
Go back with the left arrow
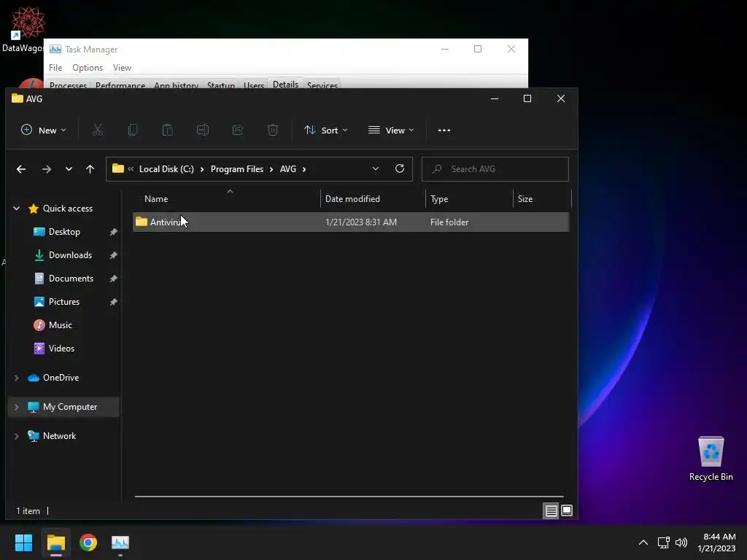tap(21, 169)
